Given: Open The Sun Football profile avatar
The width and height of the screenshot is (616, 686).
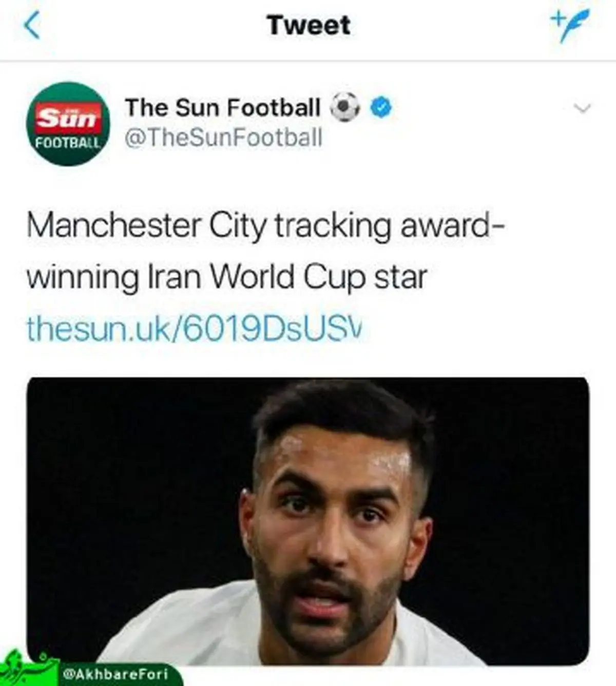Looking at the screenshot, I should click(x=68, y=124).
